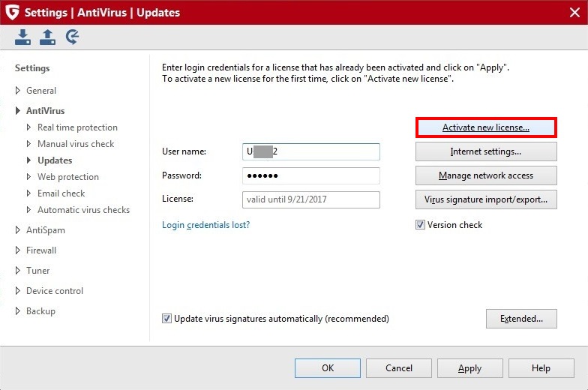Select the General category
Image resolution: width=588 pixels, height=390 pixels.
pos(41,90)
